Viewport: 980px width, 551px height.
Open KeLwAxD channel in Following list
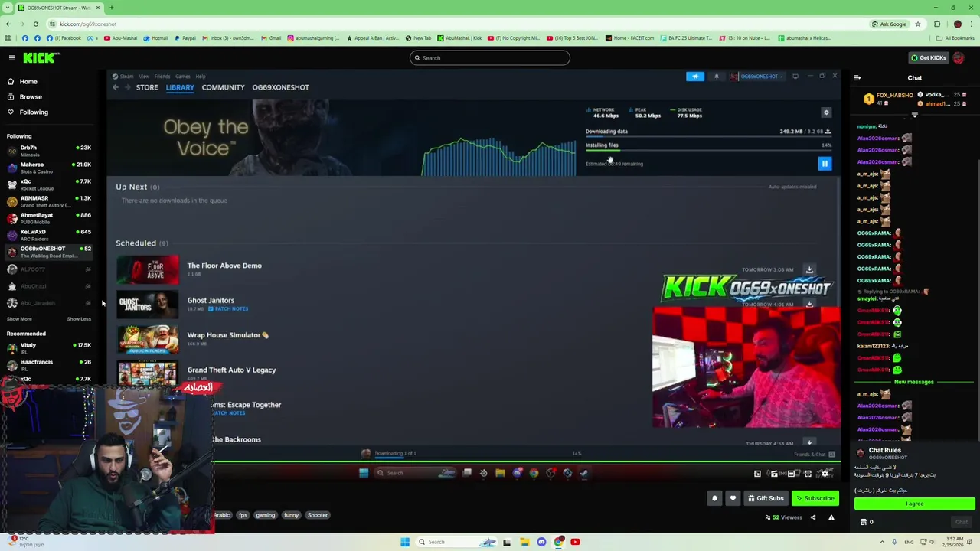tap(49, 235)
